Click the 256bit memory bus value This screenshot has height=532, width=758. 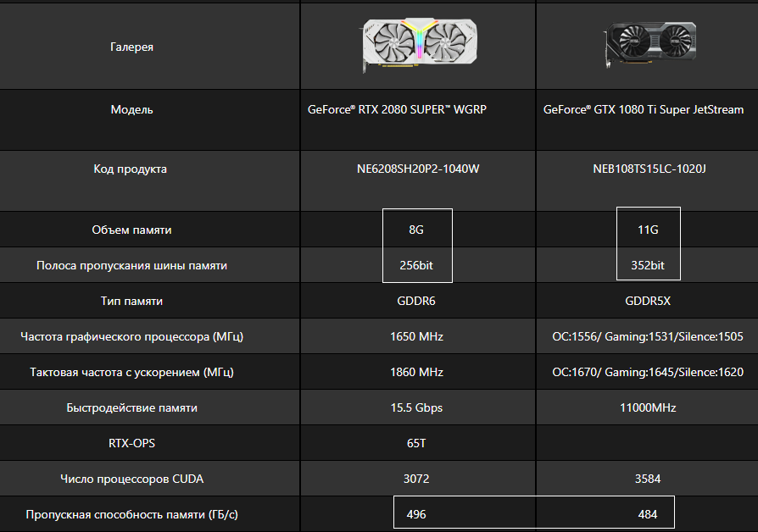(x=416, y=265)
